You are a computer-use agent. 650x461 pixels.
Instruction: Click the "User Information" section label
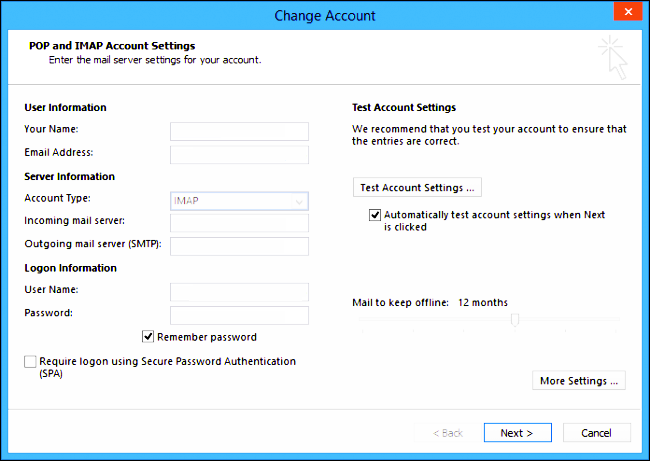coord(65,108)
